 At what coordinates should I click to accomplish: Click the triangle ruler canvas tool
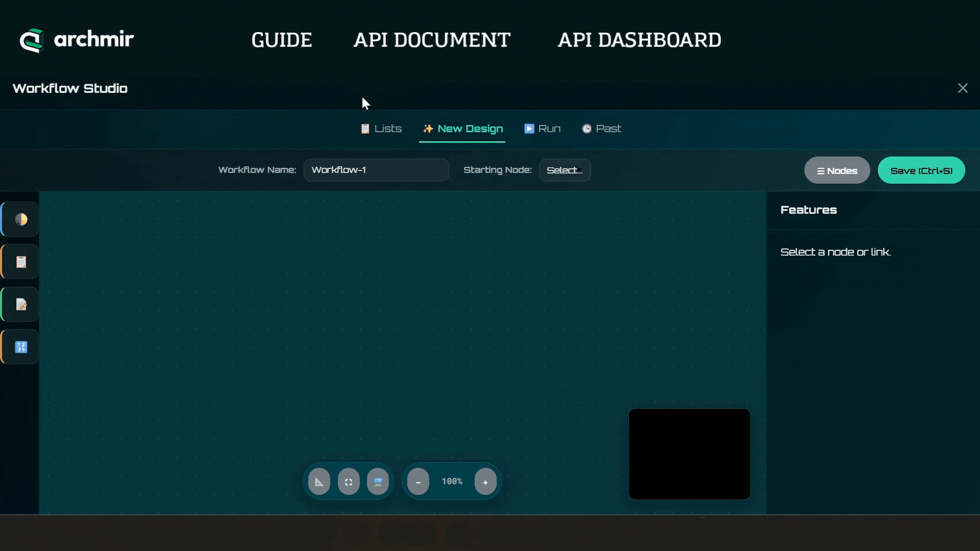[319, 482]
